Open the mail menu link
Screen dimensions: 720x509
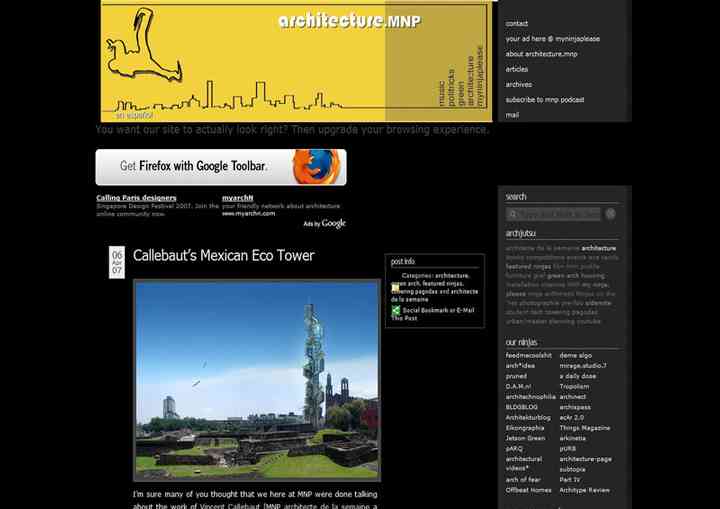[x=512, y=115]
